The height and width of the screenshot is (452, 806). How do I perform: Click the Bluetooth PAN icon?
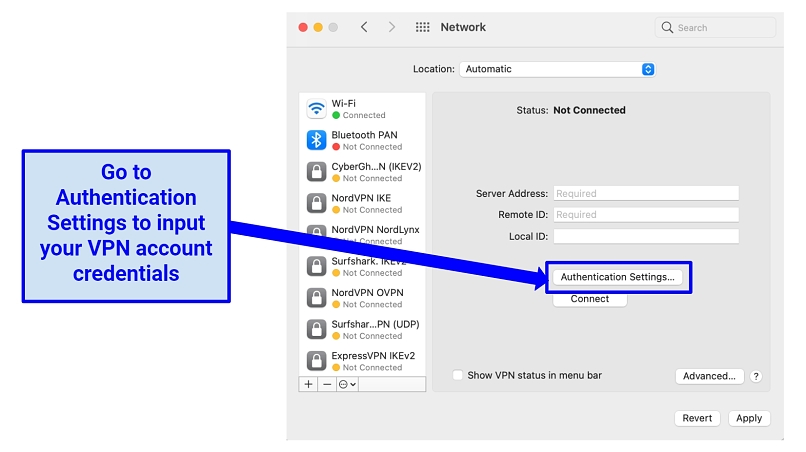click(x=316, y=140)
